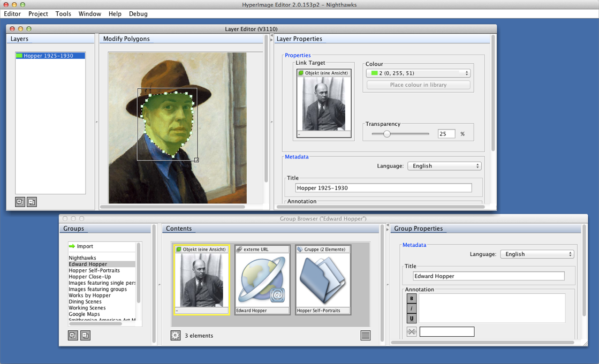Screen dimensions: 599x364
Task: Click the hyperlink icon below the Annotation box
Action: [411, 331]
